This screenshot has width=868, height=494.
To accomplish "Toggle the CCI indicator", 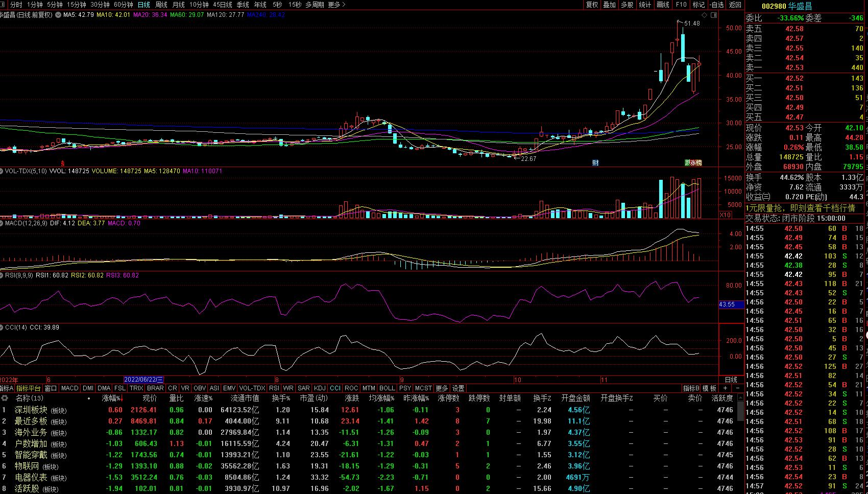I will [x=335, y=388].
